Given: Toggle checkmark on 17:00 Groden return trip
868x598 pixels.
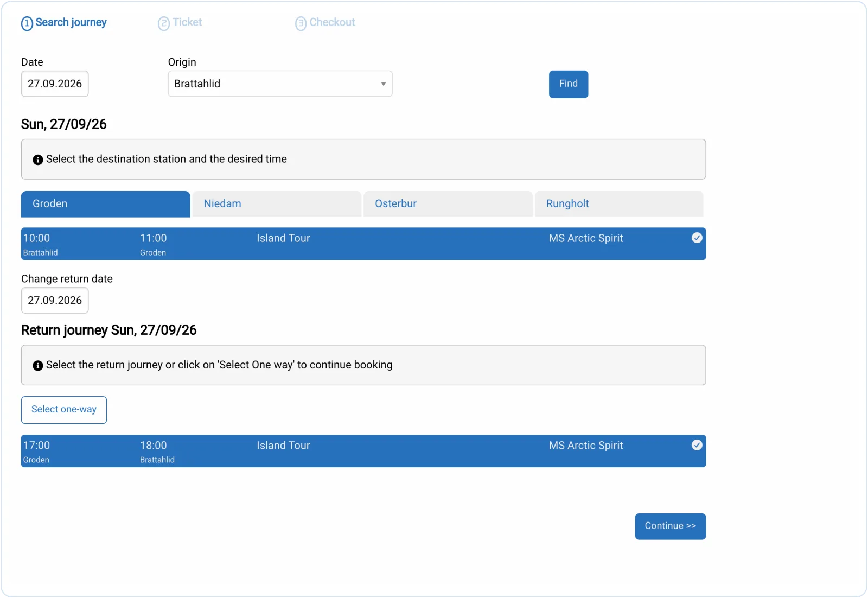Looking at the screenshot, I should click(697, 445).
